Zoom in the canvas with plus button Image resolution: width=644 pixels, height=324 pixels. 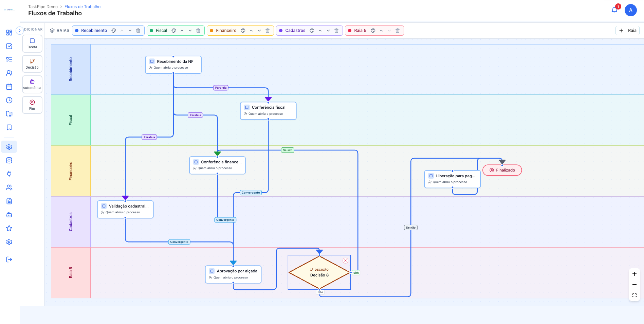point(634,274)
